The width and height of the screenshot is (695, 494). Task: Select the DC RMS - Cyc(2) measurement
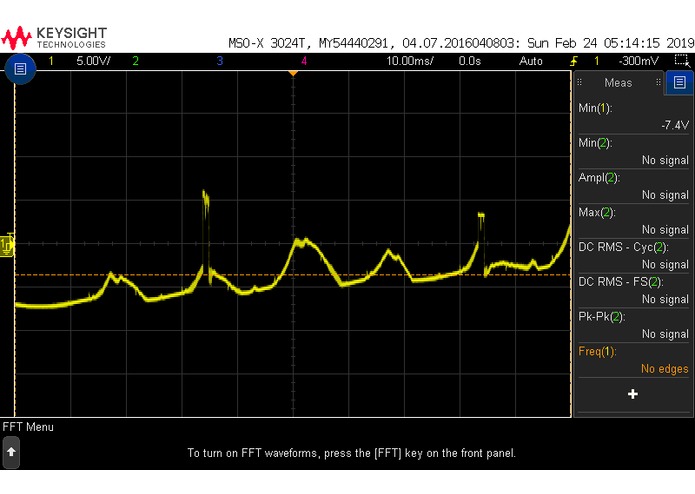[633, 256]
